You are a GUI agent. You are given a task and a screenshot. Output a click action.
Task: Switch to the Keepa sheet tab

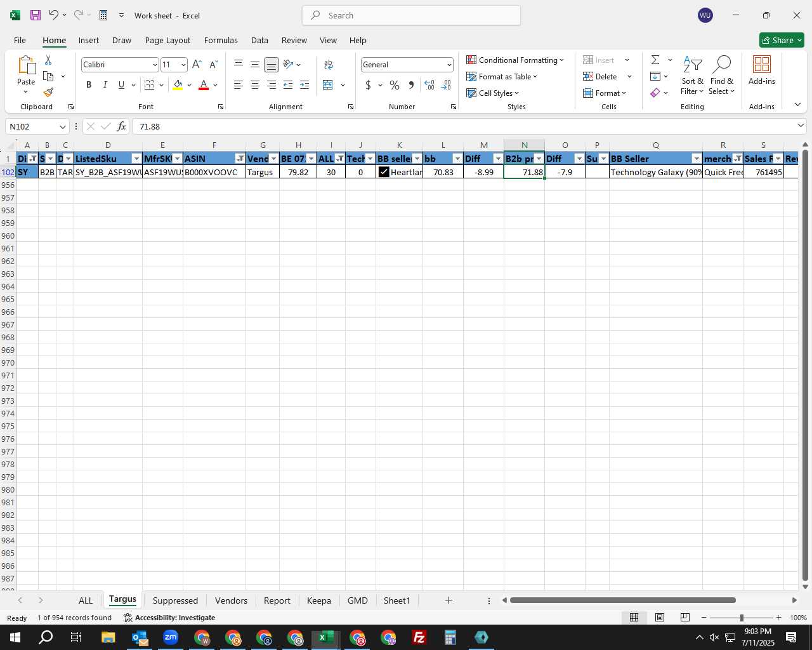click(319, 600)
